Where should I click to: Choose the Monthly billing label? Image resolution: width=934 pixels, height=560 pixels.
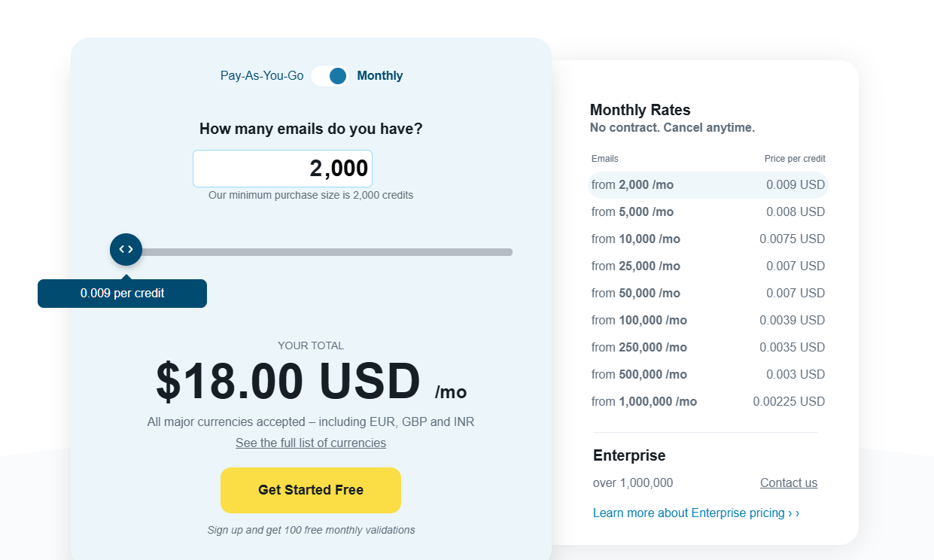pyautogui.click(x=380, y=76)
